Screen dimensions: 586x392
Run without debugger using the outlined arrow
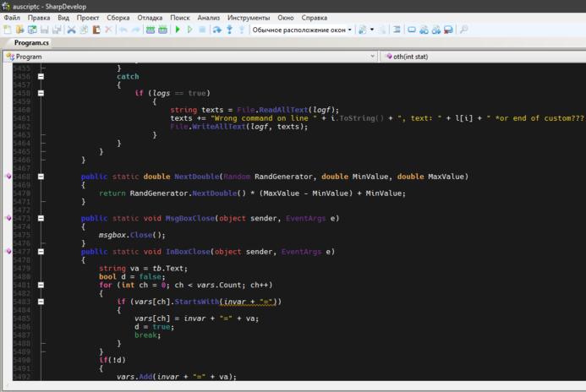(190, 30)
